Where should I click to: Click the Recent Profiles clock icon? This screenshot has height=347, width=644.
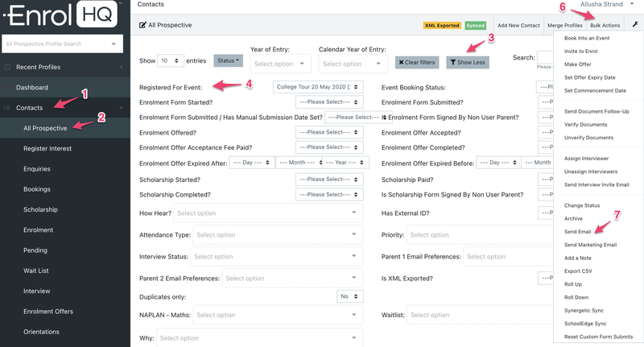(x=8, y=67)
